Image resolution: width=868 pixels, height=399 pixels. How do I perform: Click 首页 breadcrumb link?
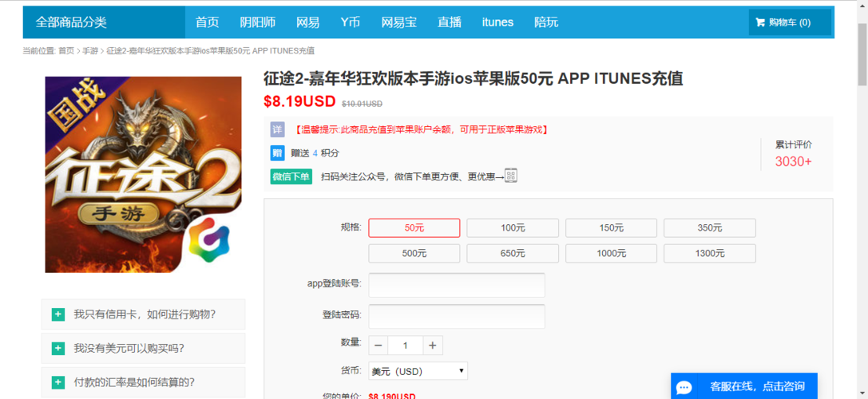click(66, 51)
